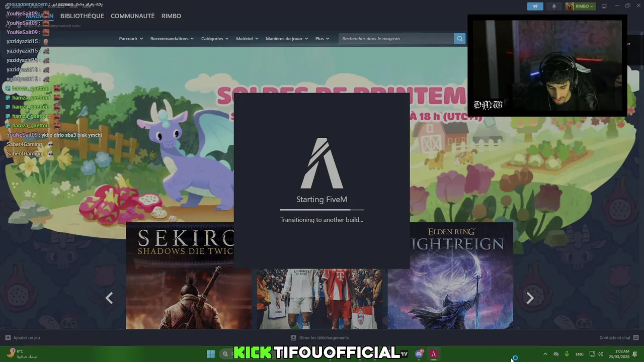The height and width of the screenshot is (362, 644).
Task: Go to previous featured game carousel arrow
Action: (x=109, y=298)
